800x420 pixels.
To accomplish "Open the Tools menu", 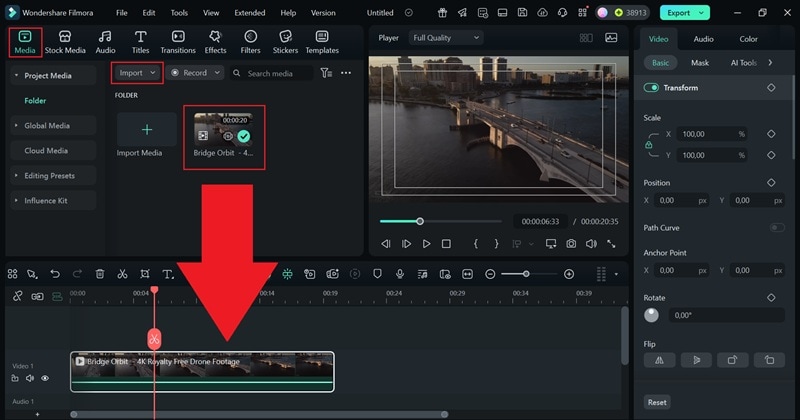I will (179, 13).
